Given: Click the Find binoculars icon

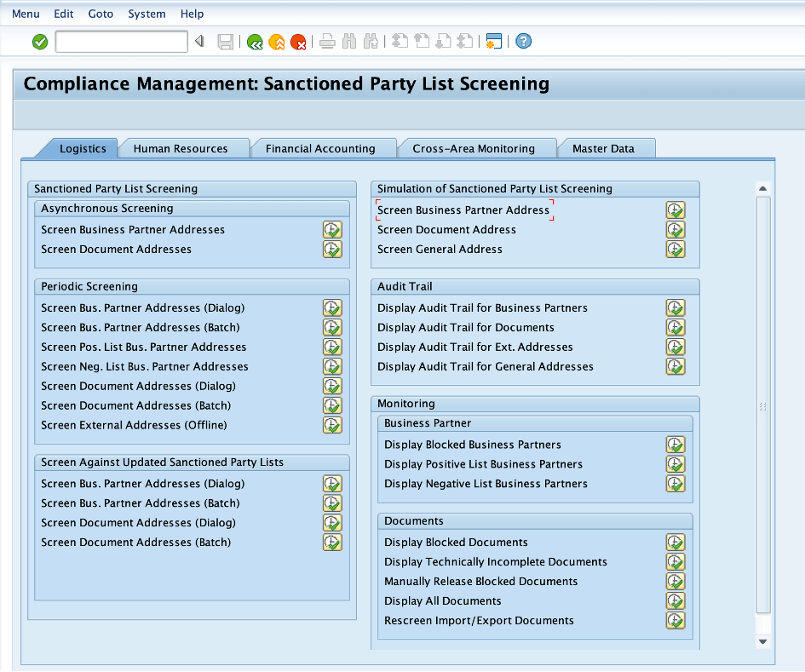Looking at the screenshot, I should [349, 42].
